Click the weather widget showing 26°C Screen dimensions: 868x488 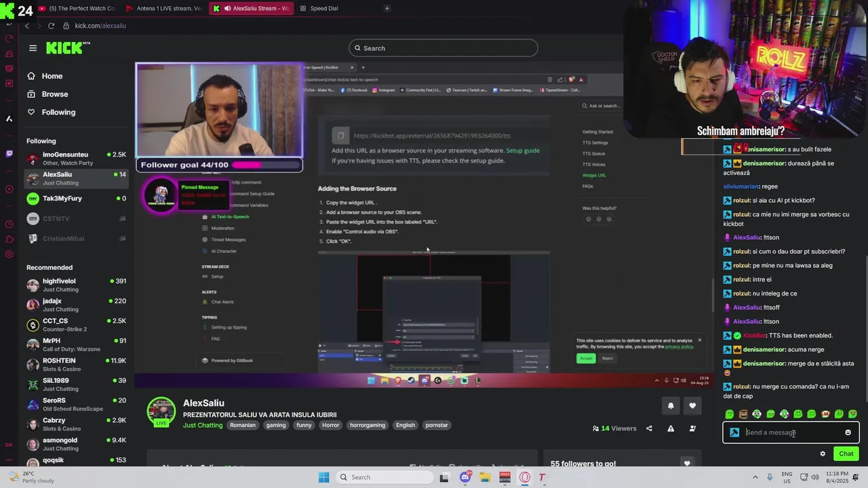tap(31, 477)
